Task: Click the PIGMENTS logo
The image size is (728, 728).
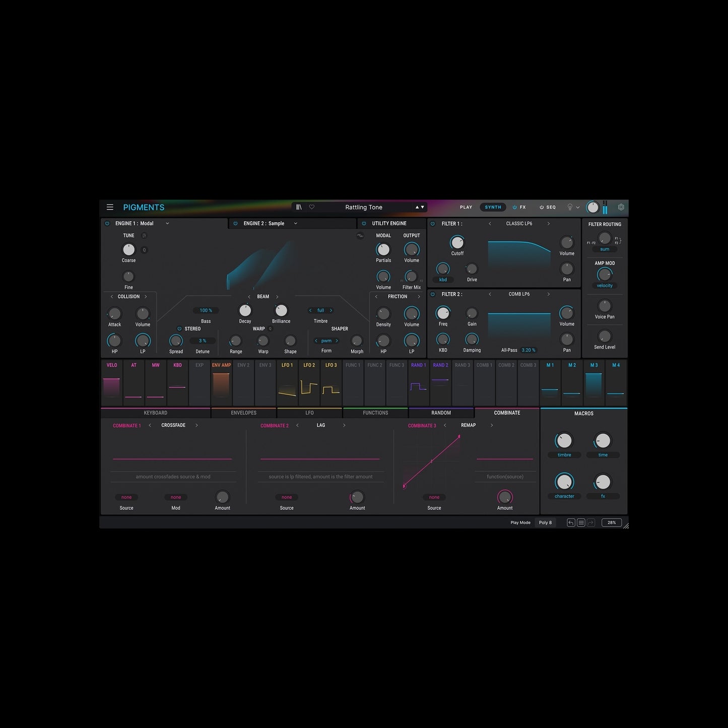Action: point(144,208)
